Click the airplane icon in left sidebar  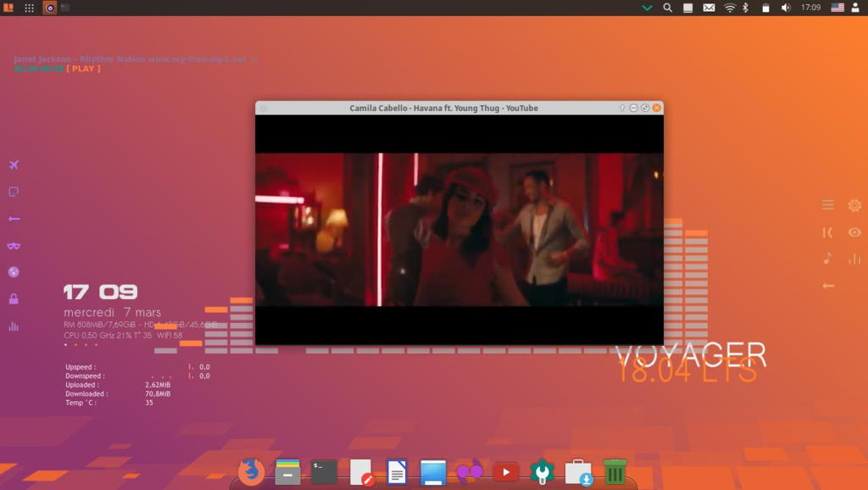click(x=14, y=164)
